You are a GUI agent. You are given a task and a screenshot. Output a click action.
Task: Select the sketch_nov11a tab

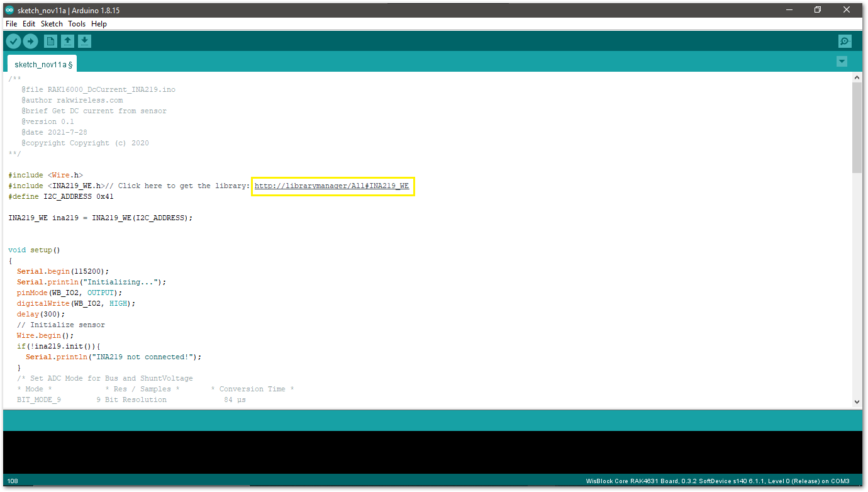click(x=43, y=64)
